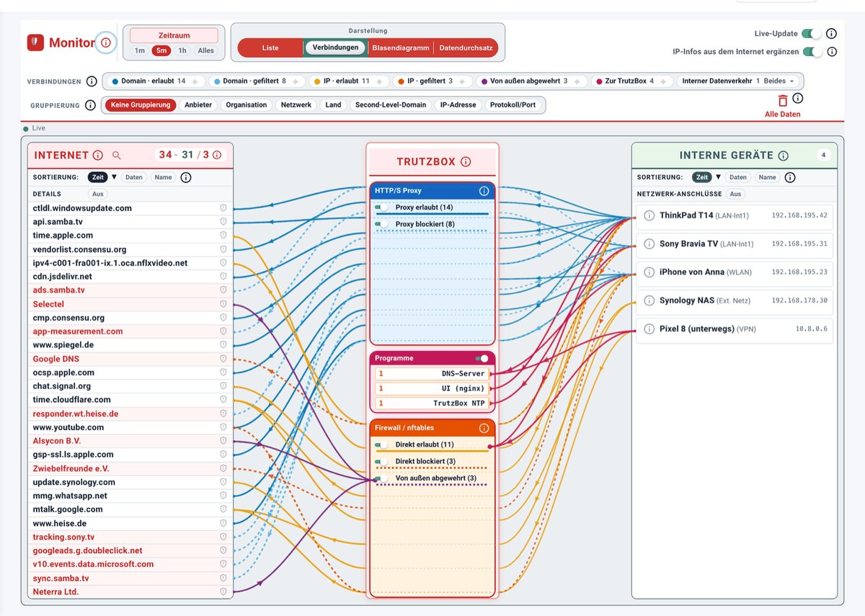This screenshot has height=616, width=865.
Task: Select chat.signal.org in Internet list
Action: pyautogui.click(x=130, y=386)
